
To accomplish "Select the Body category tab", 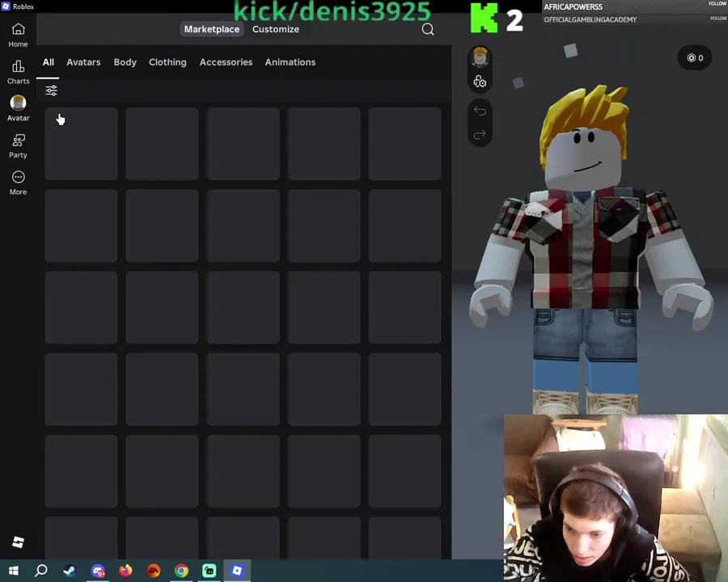I will coord(125,62).
